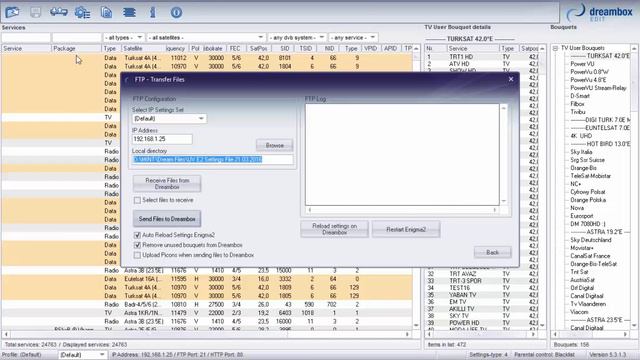This screenshot has width=640, height=360.
Task: Click the TSID column header
Action: tap(305, 49)
